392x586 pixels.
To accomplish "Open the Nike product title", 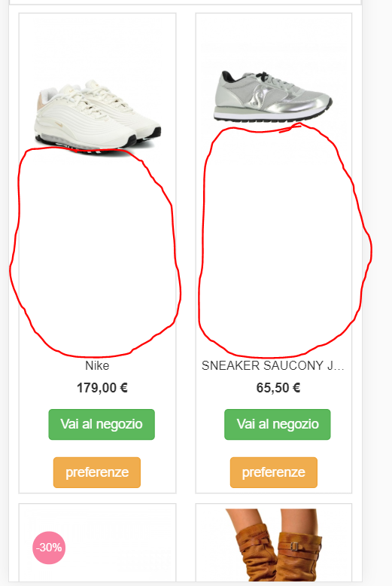I will pos(97,365).
